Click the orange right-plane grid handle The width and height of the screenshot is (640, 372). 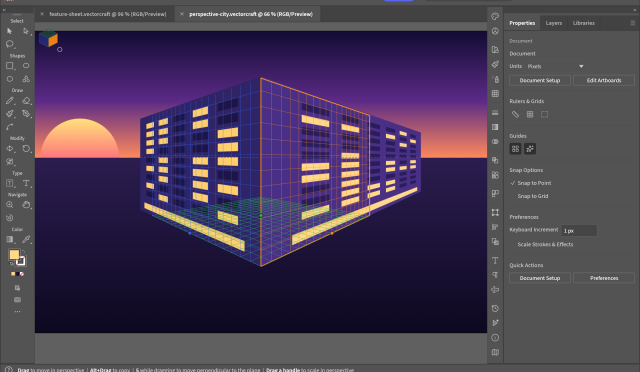coord(332,233)
